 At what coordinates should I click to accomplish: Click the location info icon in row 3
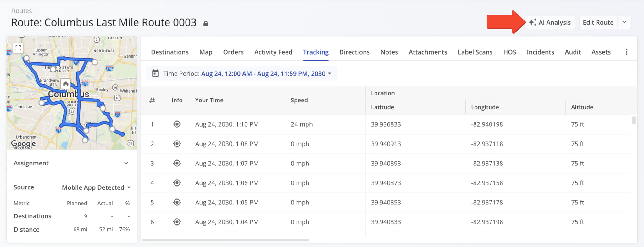[177, 163]
